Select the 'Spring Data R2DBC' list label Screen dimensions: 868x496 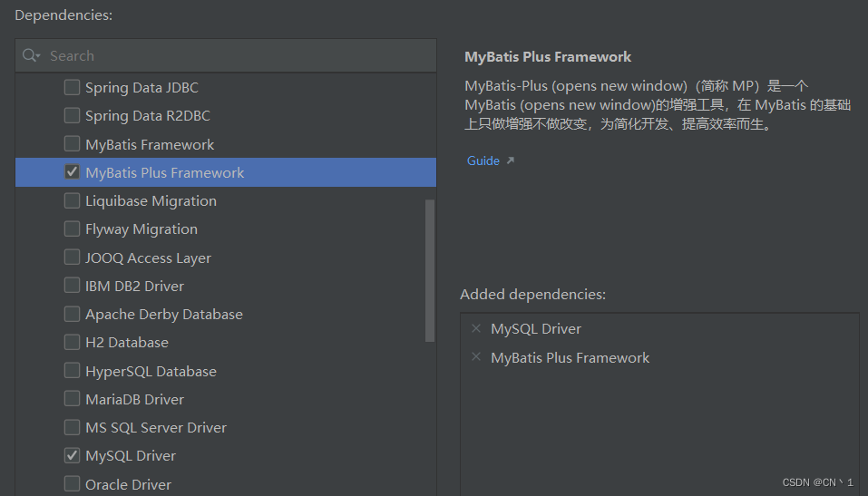click(x=148, y=116)
